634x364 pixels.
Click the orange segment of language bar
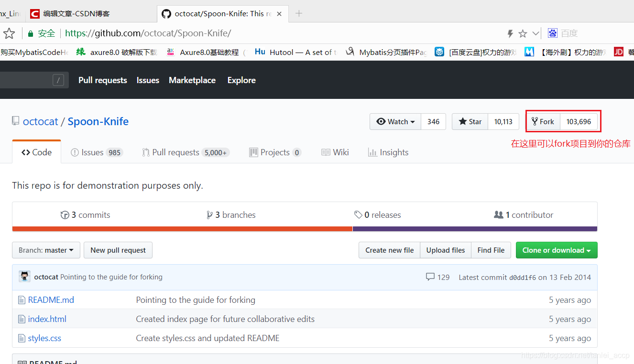182,229
